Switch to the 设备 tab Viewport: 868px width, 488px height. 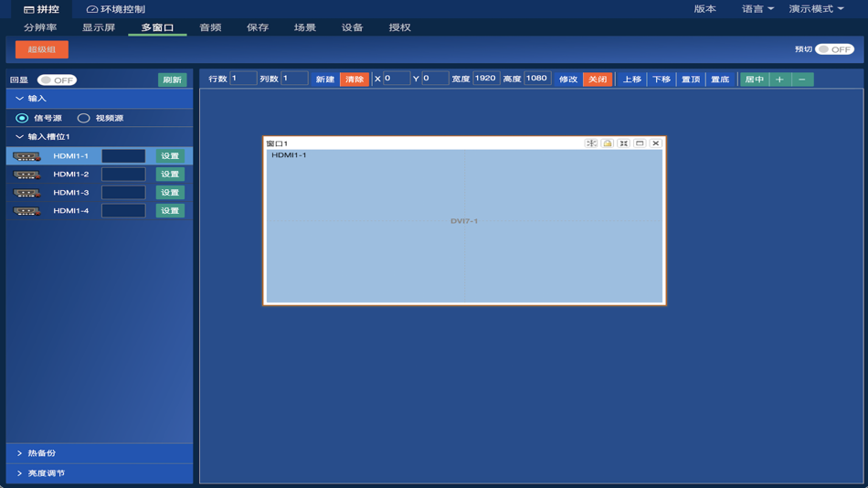click(x=352, y=27)
